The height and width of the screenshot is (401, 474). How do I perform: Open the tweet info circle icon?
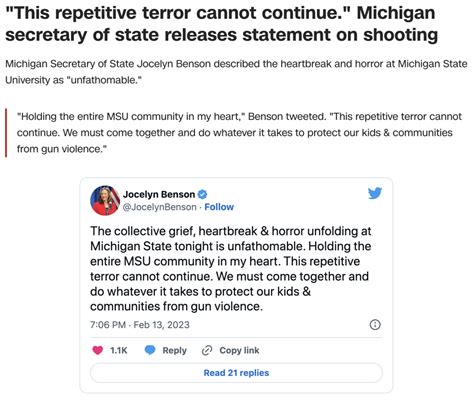point(375,325)
